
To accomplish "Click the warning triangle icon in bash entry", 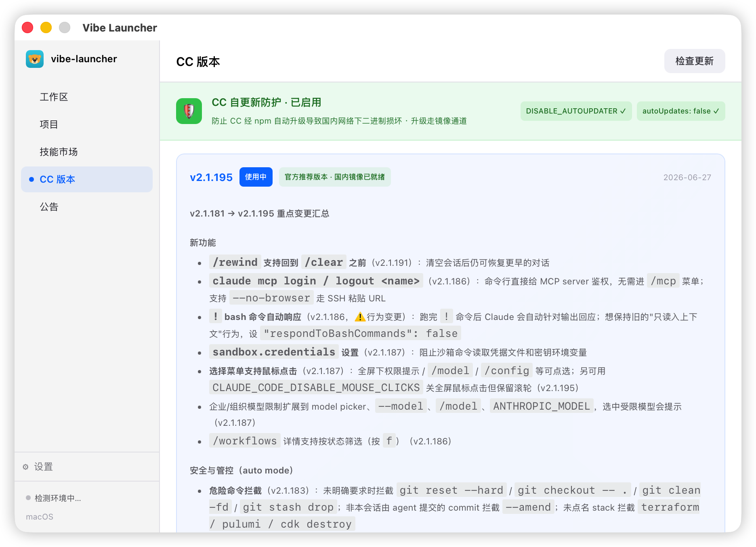I will [x=360, y=317].
